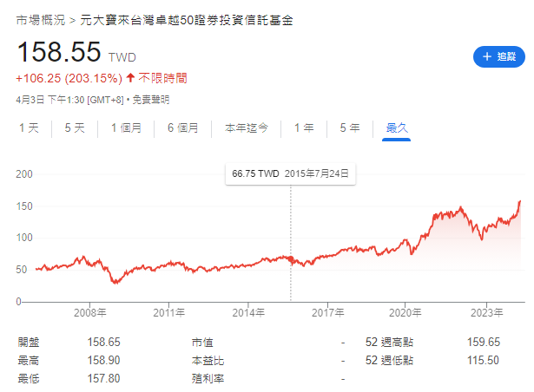This screenshot has height=392, width=534.
Task: Click the 52 週高點 value 159.65
Action: coord(484,342)
